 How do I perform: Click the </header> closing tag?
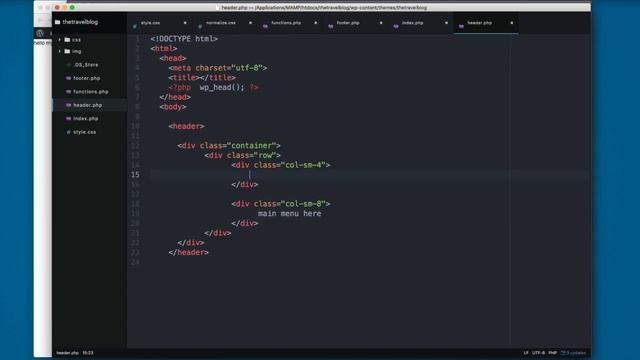tap(189, 252)
